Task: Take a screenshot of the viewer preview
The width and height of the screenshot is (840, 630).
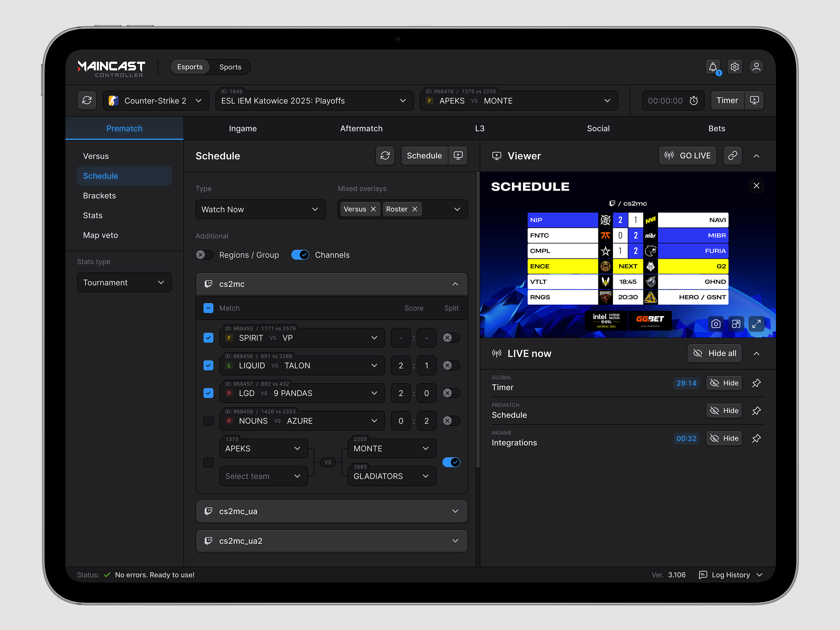Action: click(716, 324)
